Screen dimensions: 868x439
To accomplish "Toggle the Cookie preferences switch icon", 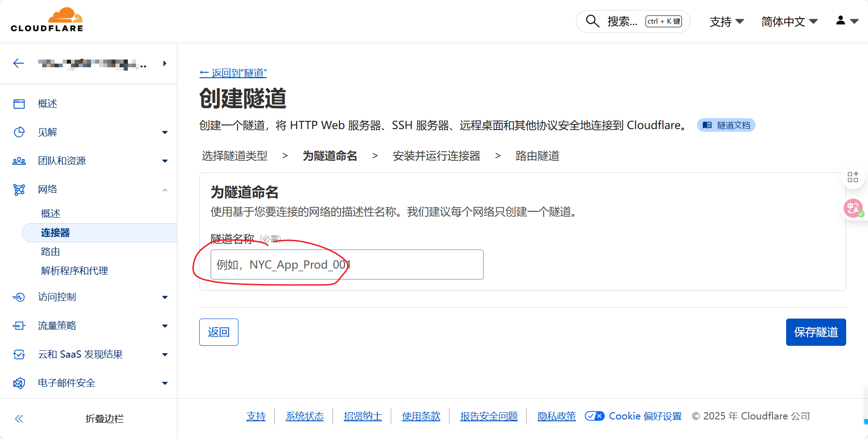I will coord(595,416).
